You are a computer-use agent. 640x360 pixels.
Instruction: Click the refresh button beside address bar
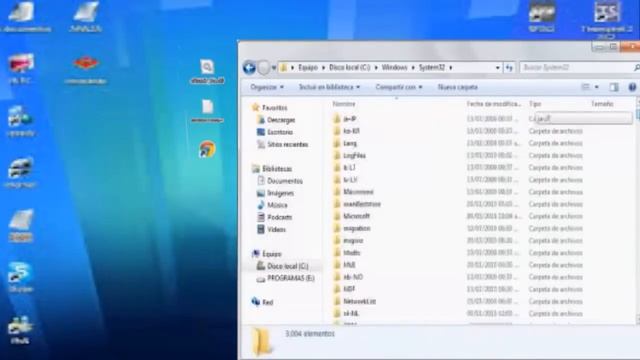pos(509,67)
